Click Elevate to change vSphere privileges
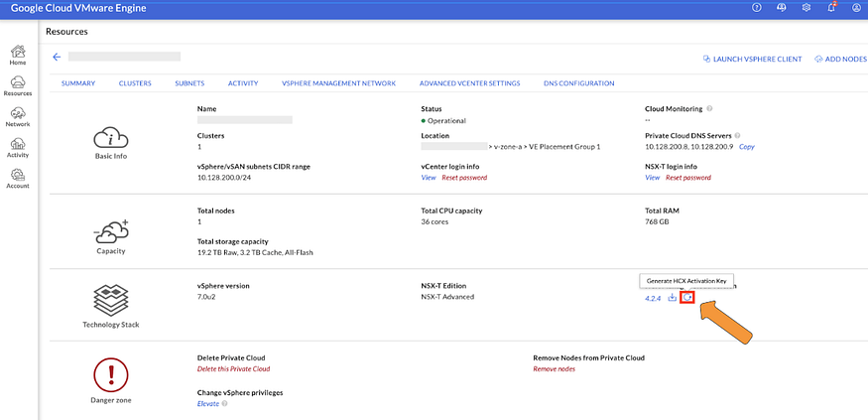868x420 pixels. click(208, 404)
